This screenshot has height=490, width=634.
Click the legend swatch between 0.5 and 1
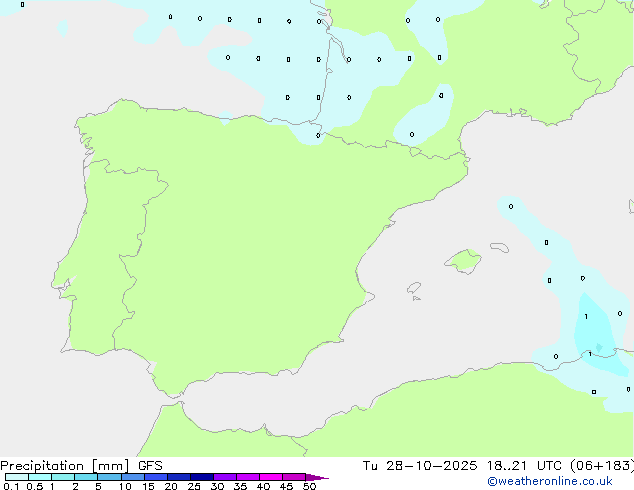tap(40, 477)
